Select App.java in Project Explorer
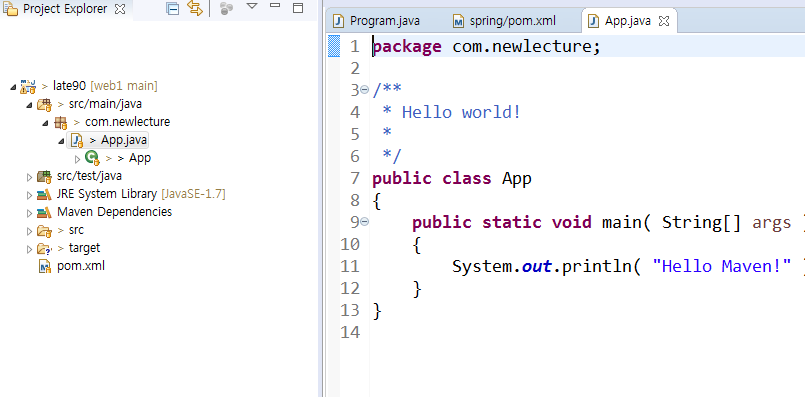 click(x=124, y=140)
